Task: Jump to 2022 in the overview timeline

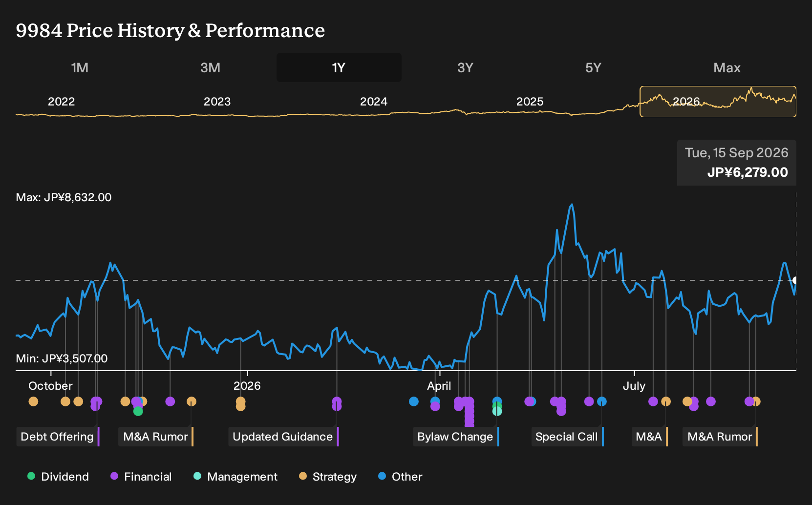Action: pos(61,102)
